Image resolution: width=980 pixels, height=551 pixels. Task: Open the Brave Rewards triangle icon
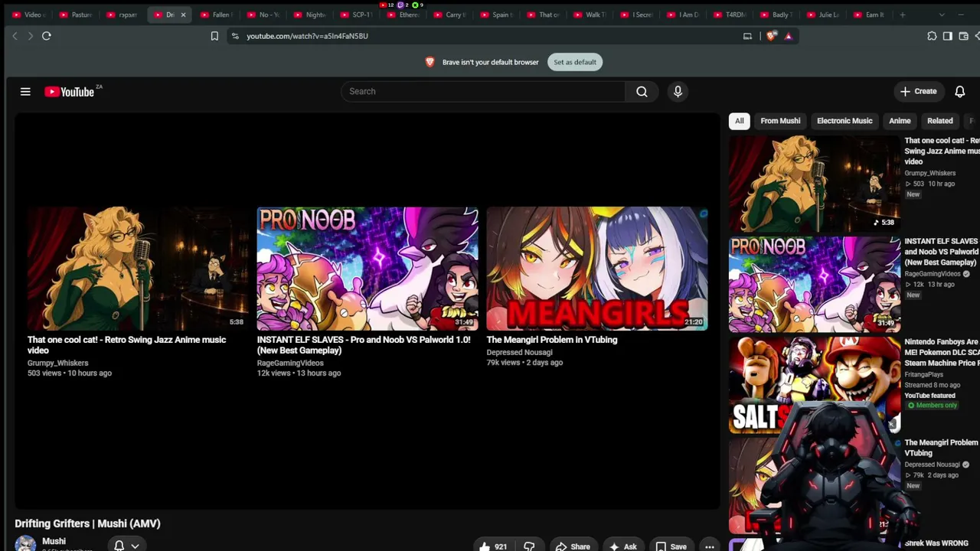tap(788, 36)
